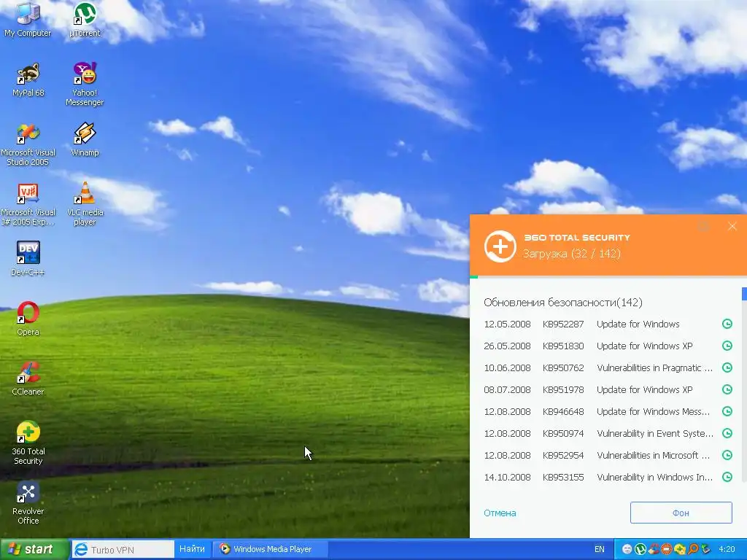This screenshot has width=747, height=560.
Task: Click the round orange tray icon beside CCleaner
Action: click(x=667, y=549)
